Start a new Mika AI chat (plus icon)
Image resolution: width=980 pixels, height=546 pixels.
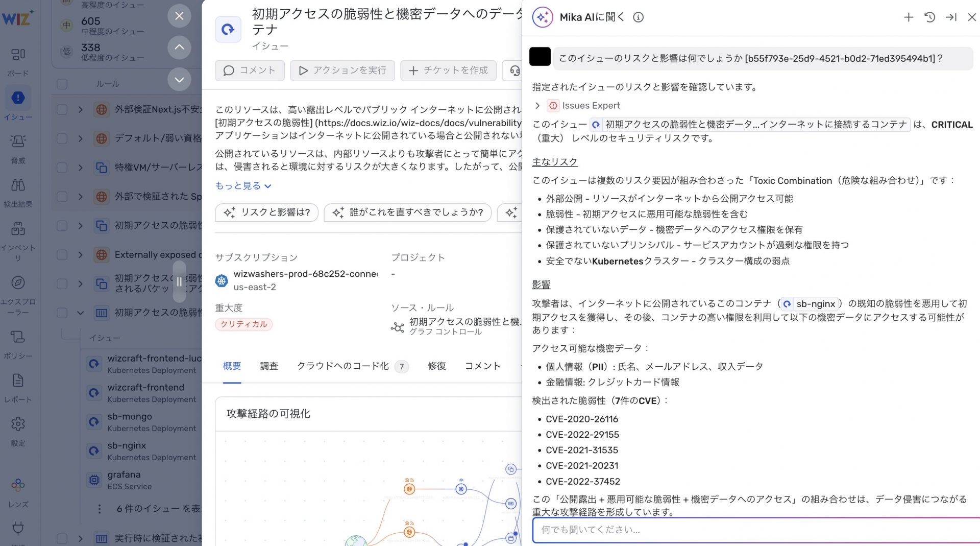(909, 17)
